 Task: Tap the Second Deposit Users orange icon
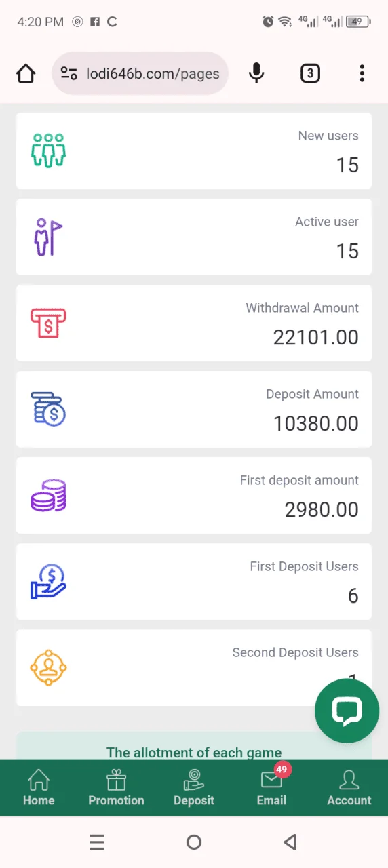[x=48, y=667]
